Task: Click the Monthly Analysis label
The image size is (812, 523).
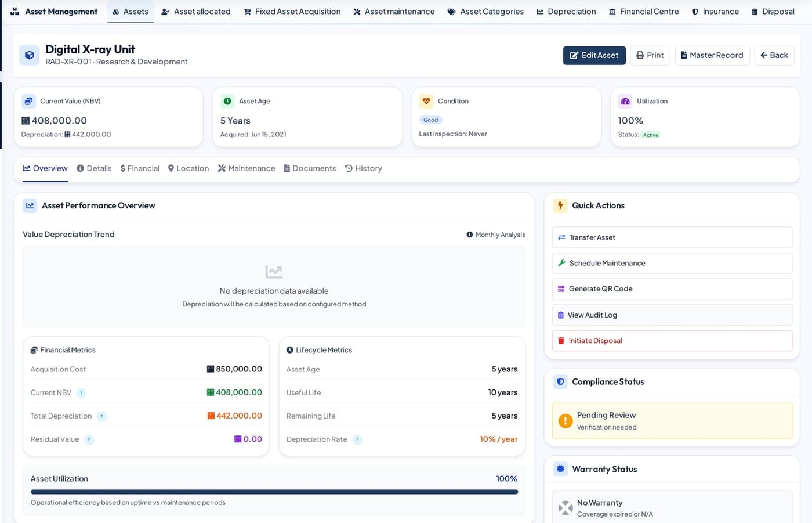Action: (500, 235)
